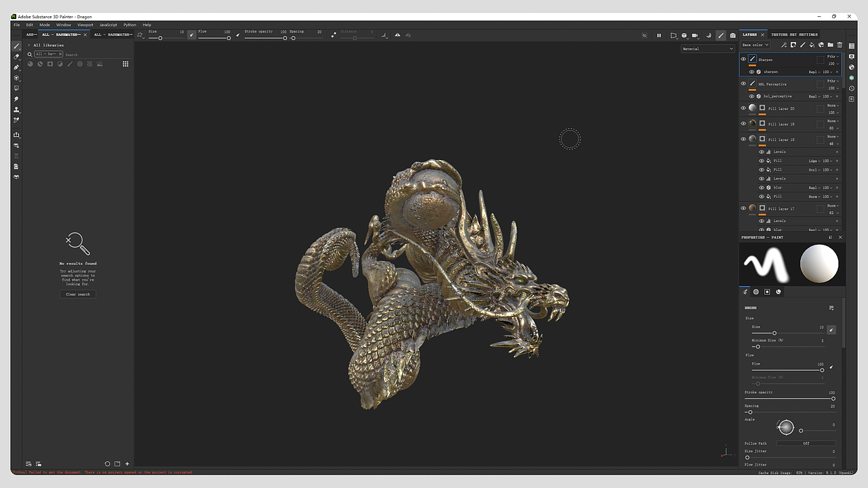Adjust Stroke opacity slider in Properties panel
This screenshot has width=868, height=488.
tap(790, 399)
